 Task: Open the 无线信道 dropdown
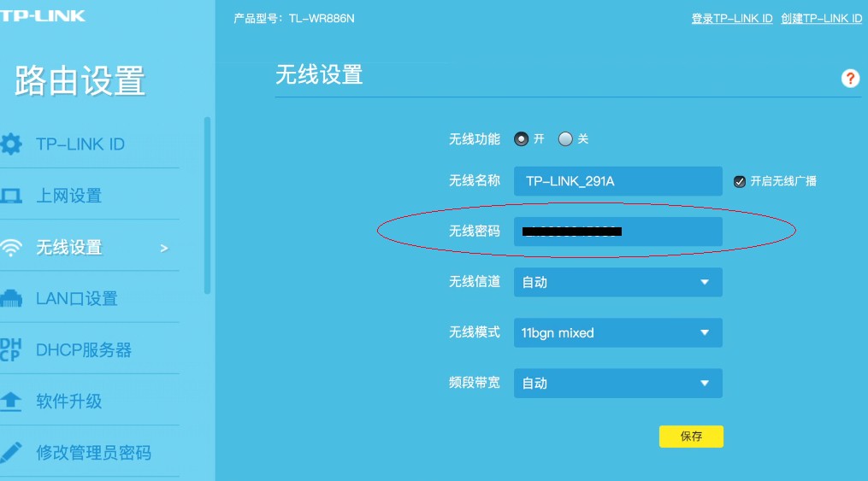coord(617,282)
